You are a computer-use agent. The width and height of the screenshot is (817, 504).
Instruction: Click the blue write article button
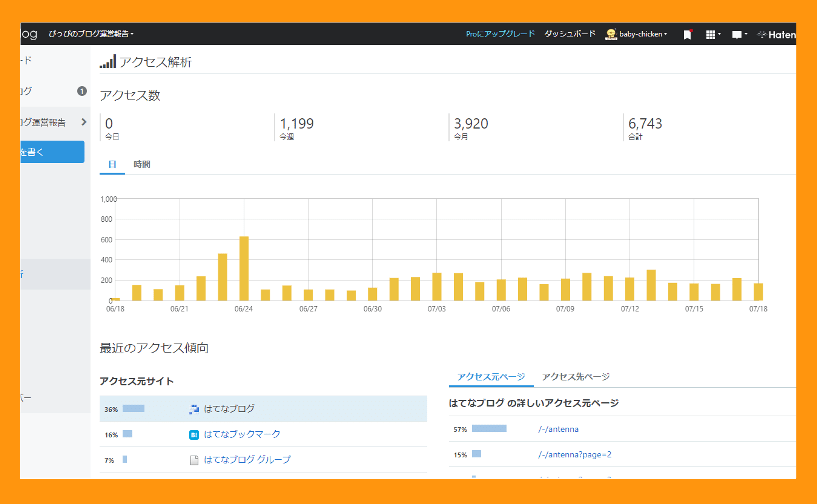coord(52,152)
